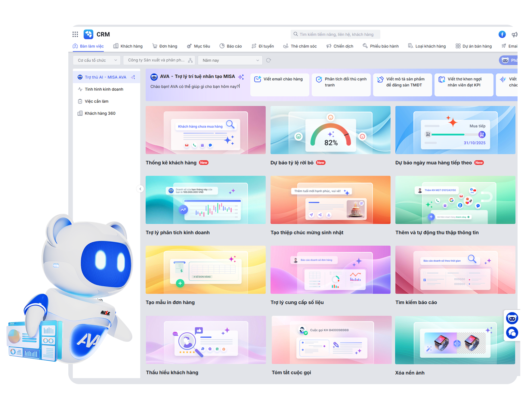The height and width of the screenshot is (404, 532).
Task: Type in the AVA chat prompt field
Action: 196,87
